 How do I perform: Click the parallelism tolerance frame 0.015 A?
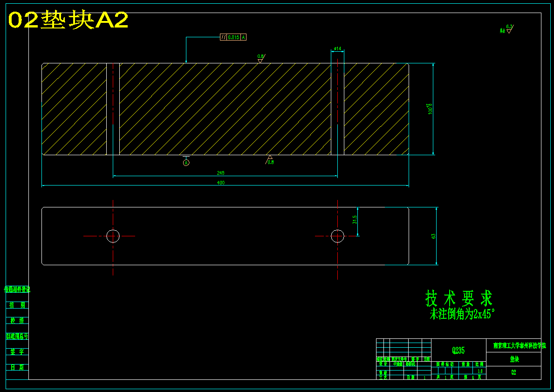(233, 37)
